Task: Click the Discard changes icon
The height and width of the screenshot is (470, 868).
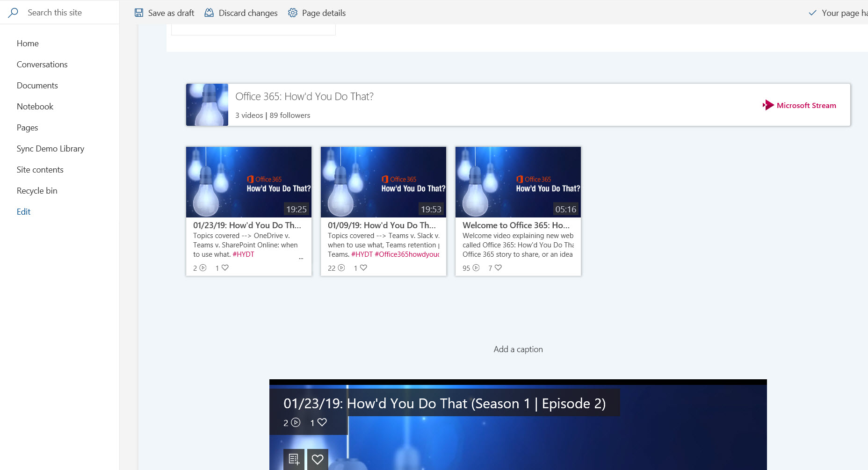Action: click(209, 13)
